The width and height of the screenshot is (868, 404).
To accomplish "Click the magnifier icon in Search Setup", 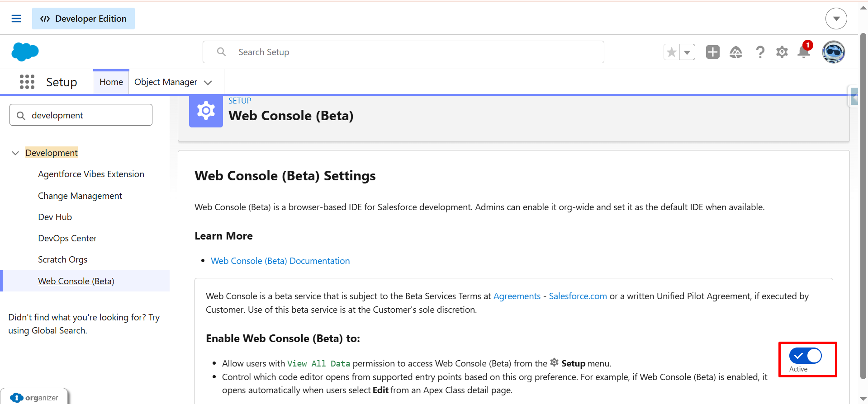I will coord(221,52).
